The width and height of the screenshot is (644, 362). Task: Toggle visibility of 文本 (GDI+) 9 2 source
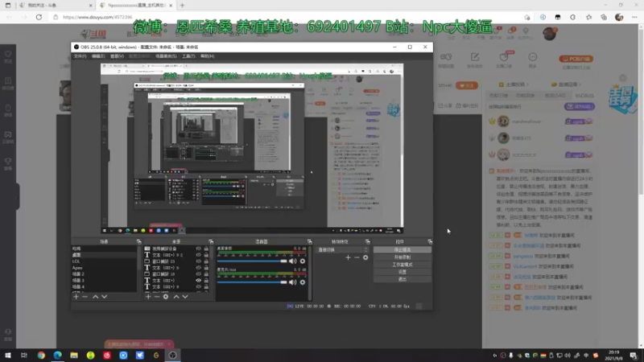click(x=198, y=255)
